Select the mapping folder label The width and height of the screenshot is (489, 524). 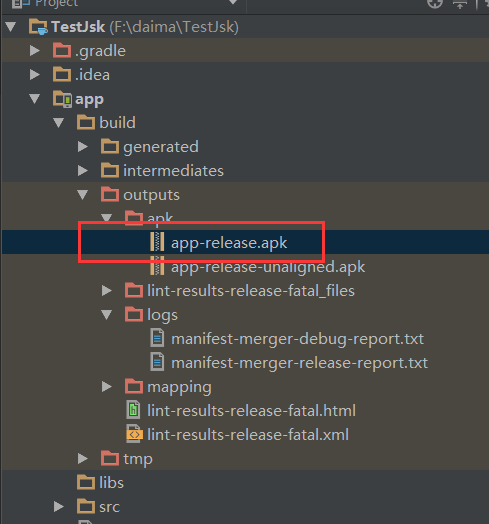point(179,388)
